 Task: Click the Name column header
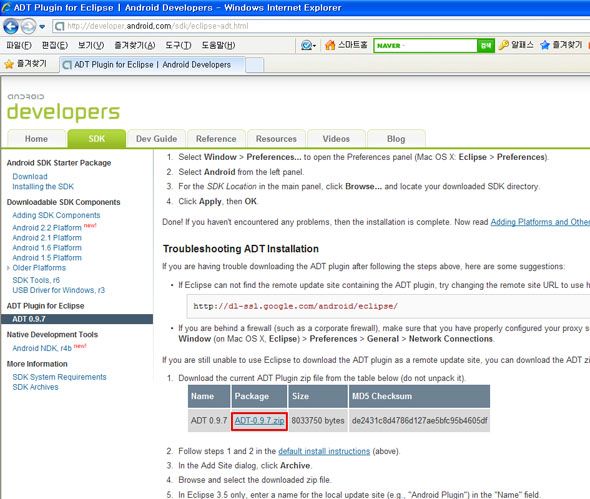pos(209,396)
